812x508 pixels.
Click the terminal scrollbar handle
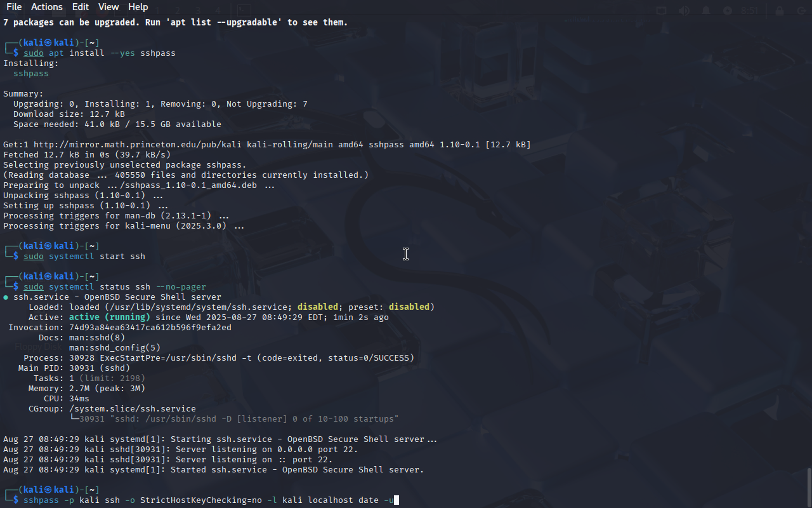[808, 487]
